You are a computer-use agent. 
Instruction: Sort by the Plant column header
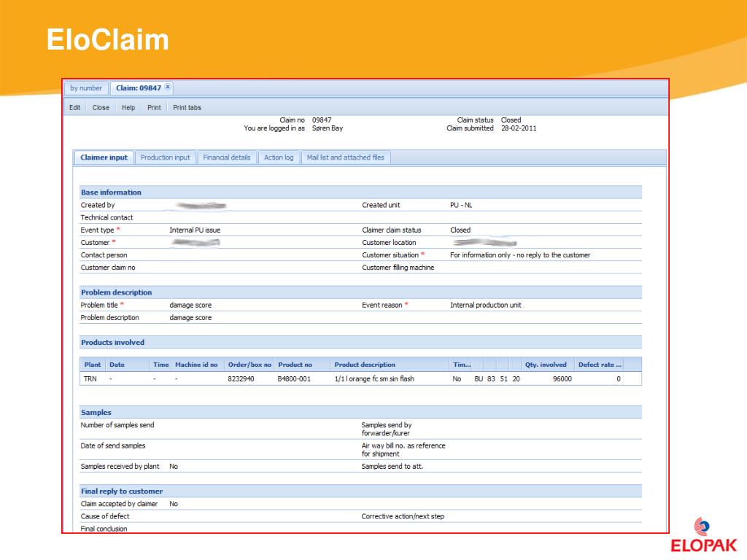point(93,365)
